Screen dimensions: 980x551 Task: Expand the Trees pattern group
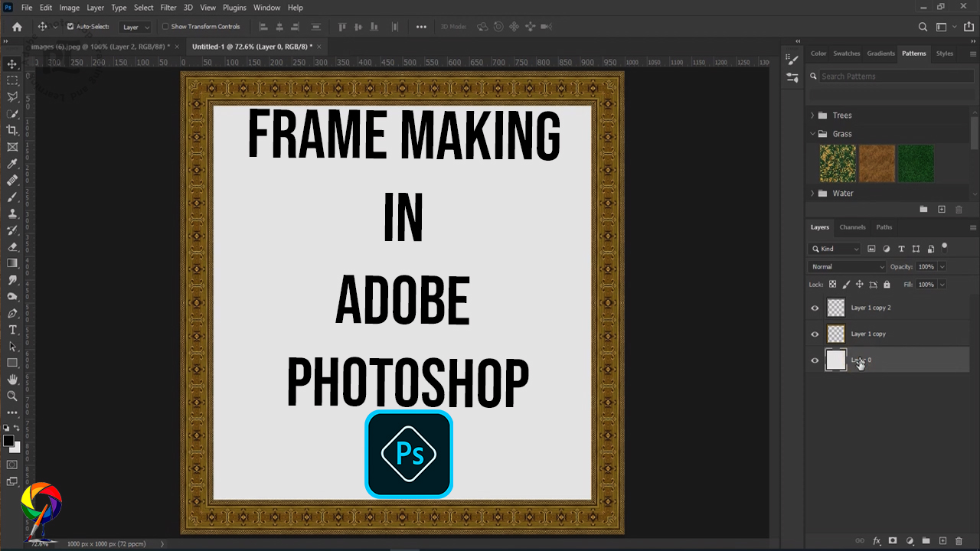point(812,116)
